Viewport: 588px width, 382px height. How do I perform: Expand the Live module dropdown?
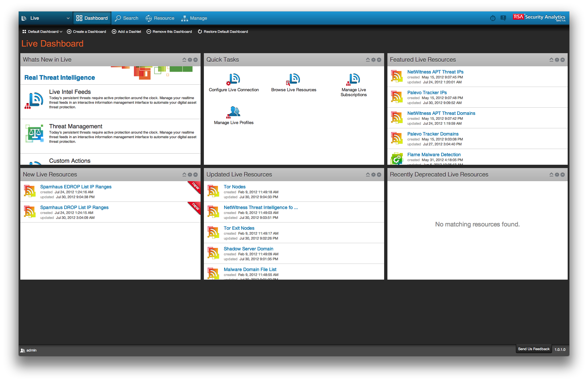pos(68,18)
